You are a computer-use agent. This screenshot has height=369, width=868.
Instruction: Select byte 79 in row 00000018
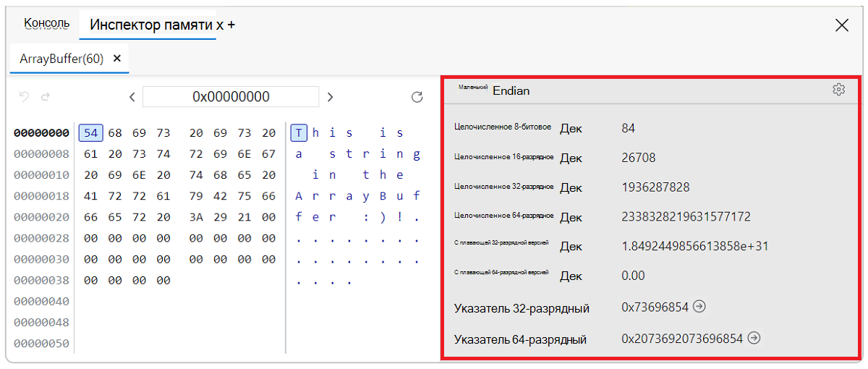coord(196,196)
